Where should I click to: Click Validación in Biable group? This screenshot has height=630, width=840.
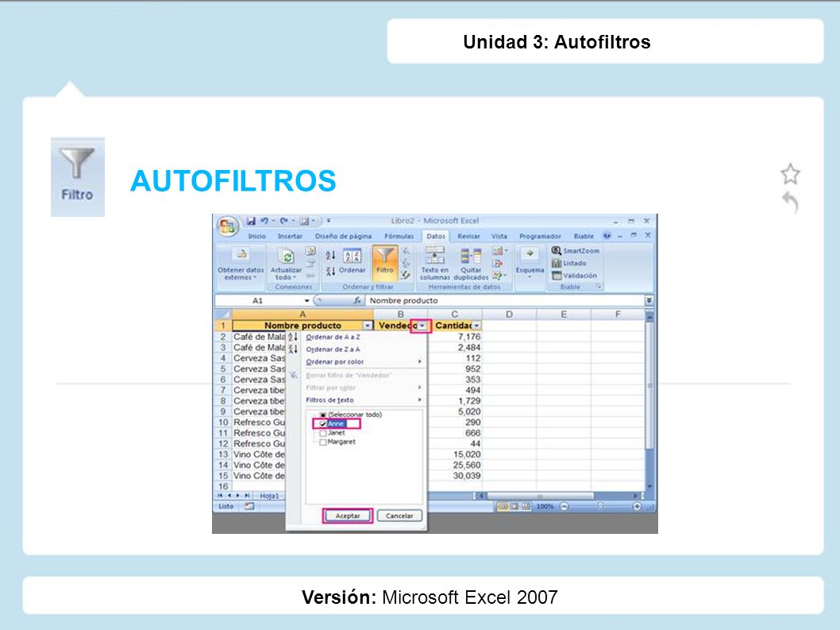point(574,276)
